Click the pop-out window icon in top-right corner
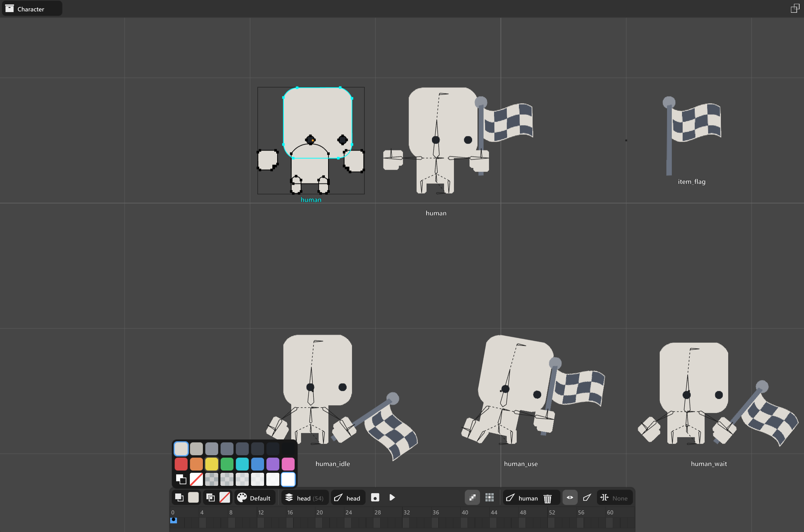Viewport: 804px width, 532px height. [795, 8]
